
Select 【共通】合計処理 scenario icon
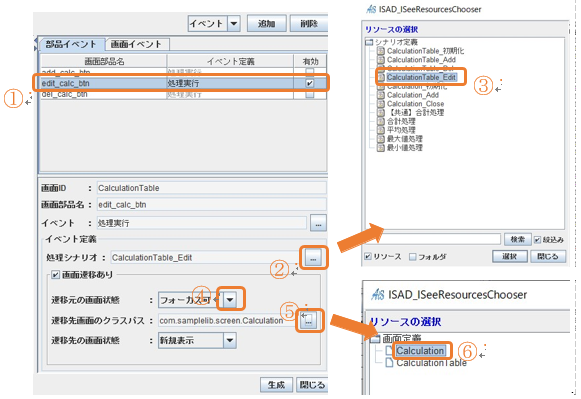[381, 112]
